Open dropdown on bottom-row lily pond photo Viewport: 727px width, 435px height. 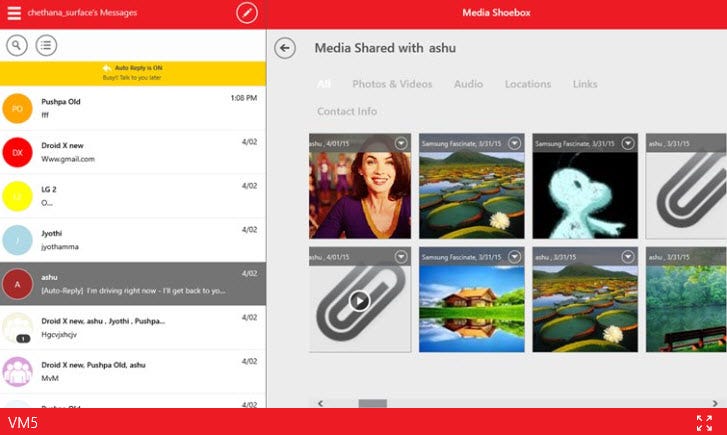pos(628,256)
